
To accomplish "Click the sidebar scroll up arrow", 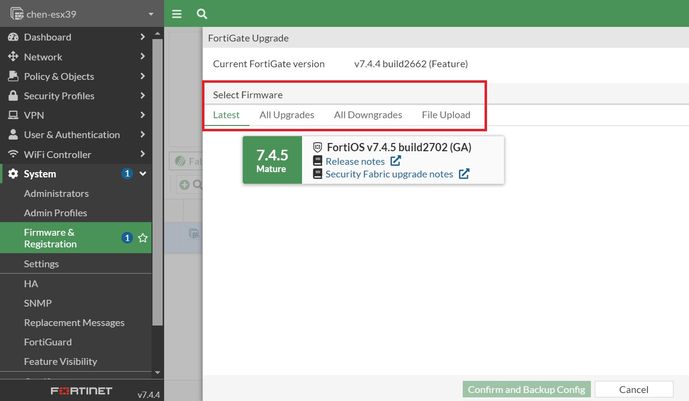I will click(157, 34).
